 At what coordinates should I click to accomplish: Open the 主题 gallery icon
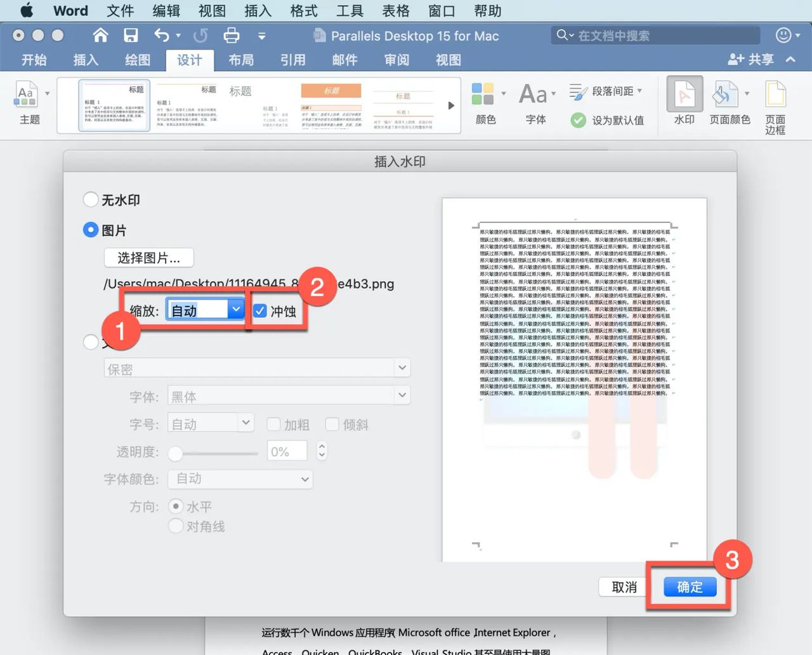pyautogui.click(x=27, y=95)
